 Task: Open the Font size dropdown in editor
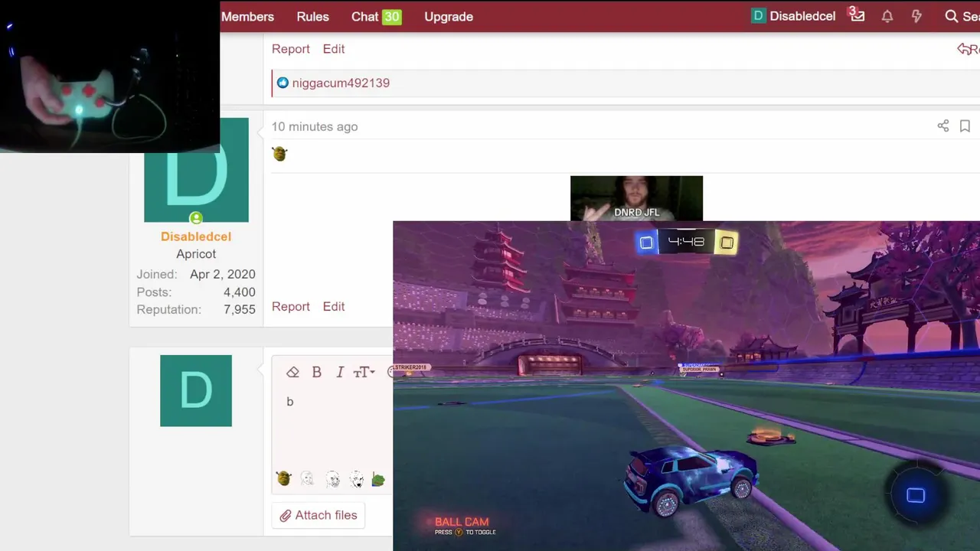coord(364,372)
